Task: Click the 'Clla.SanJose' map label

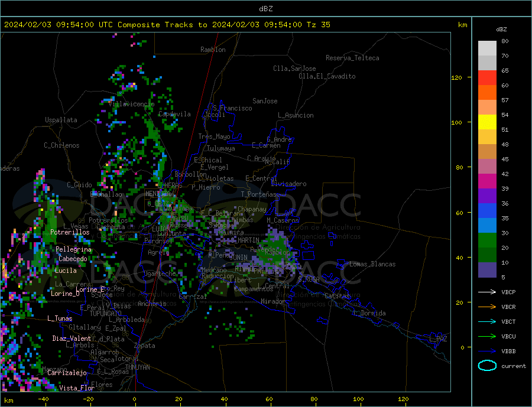Action: 294,69
